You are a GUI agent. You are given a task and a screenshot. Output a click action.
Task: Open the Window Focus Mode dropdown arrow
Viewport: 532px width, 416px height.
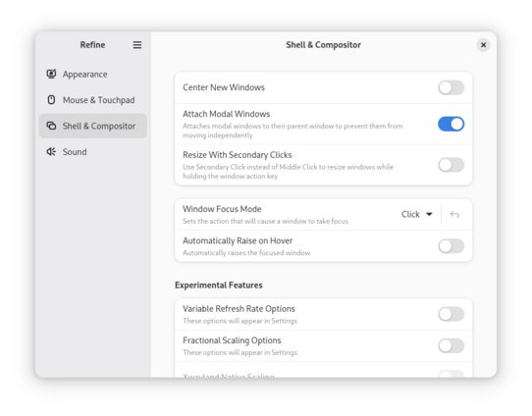429,214
